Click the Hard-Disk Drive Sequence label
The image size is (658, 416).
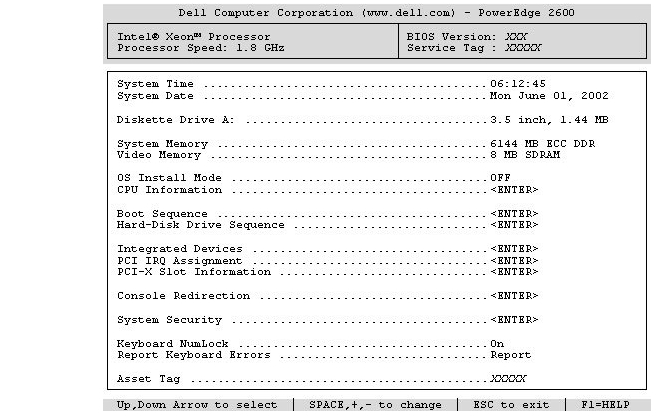(201, 225)
